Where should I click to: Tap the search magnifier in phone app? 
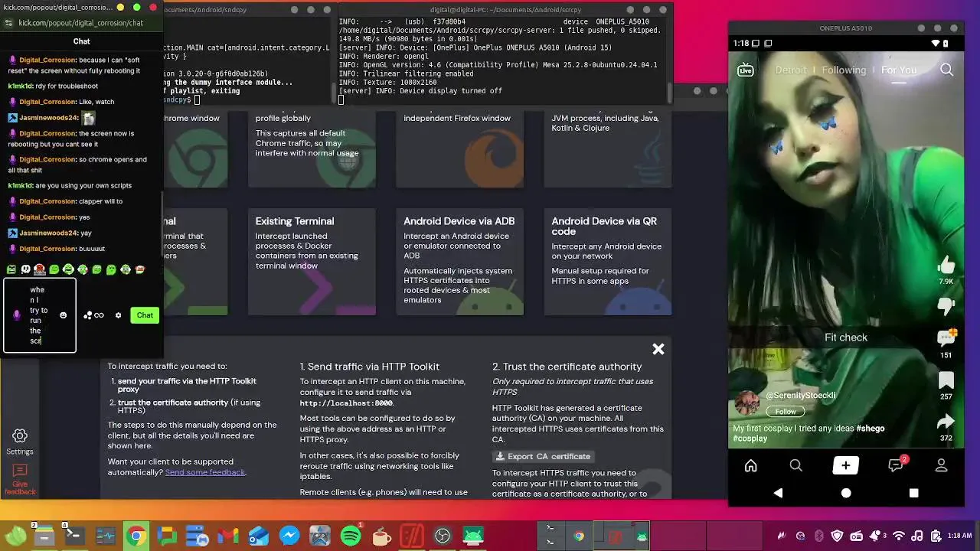(x=946, y=70)
